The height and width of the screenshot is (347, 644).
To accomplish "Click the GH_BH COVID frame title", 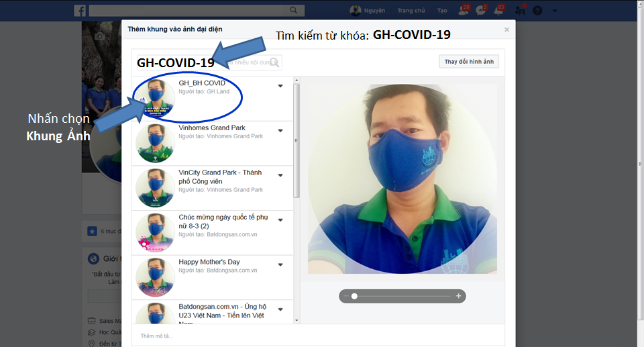I will click(x=202, y=83).
